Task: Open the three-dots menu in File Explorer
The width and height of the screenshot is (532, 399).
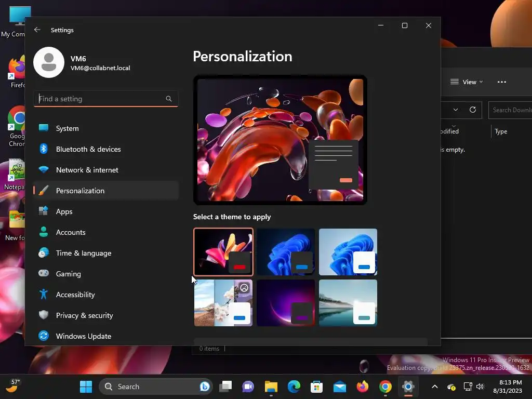Action: pos(502,82)
